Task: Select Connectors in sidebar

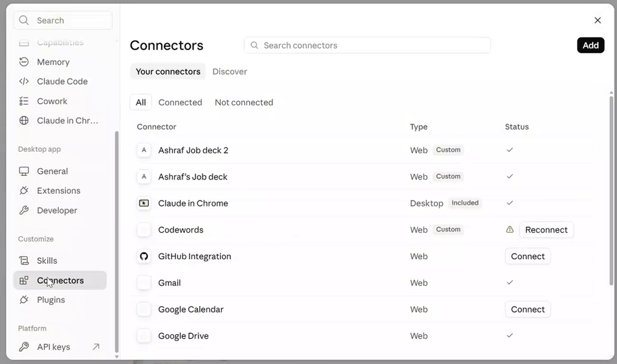Action: (x=60, y=280)
